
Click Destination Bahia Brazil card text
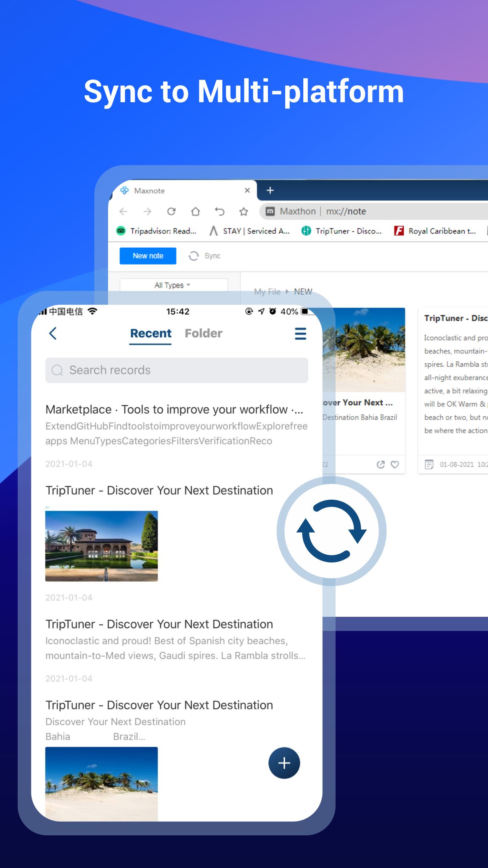pos(360,417)
